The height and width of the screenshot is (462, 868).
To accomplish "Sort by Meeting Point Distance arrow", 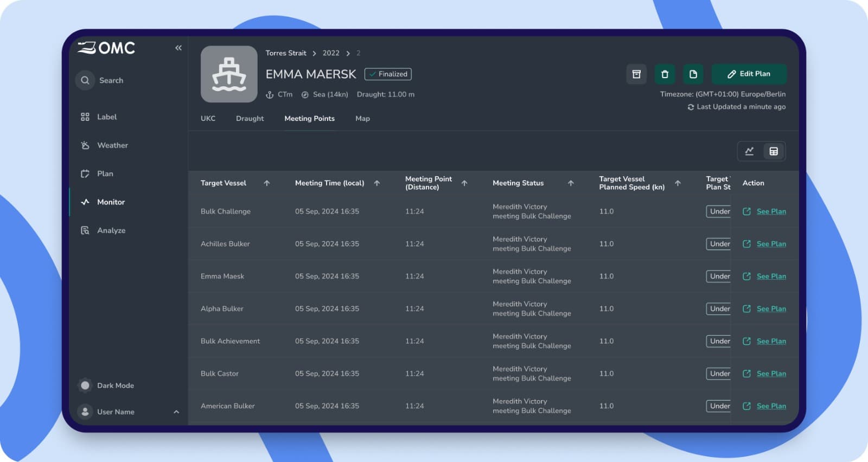I will click(464, 183).
